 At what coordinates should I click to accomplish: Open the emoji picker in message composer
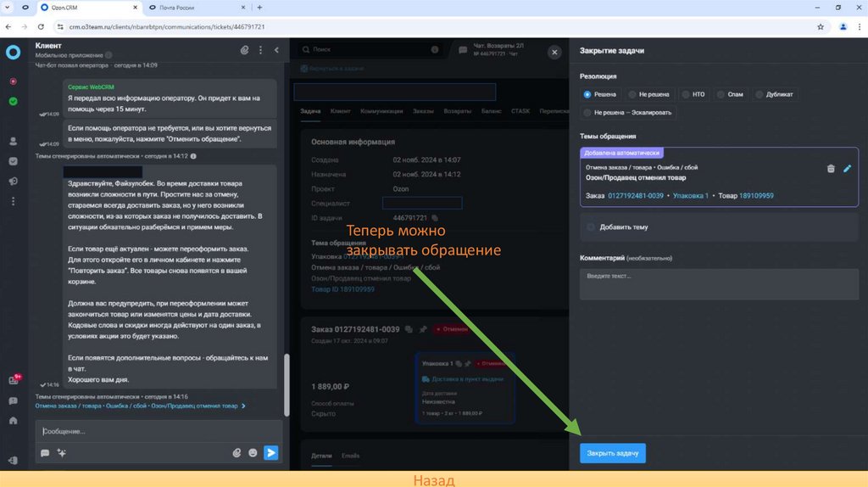coord(253,453)
